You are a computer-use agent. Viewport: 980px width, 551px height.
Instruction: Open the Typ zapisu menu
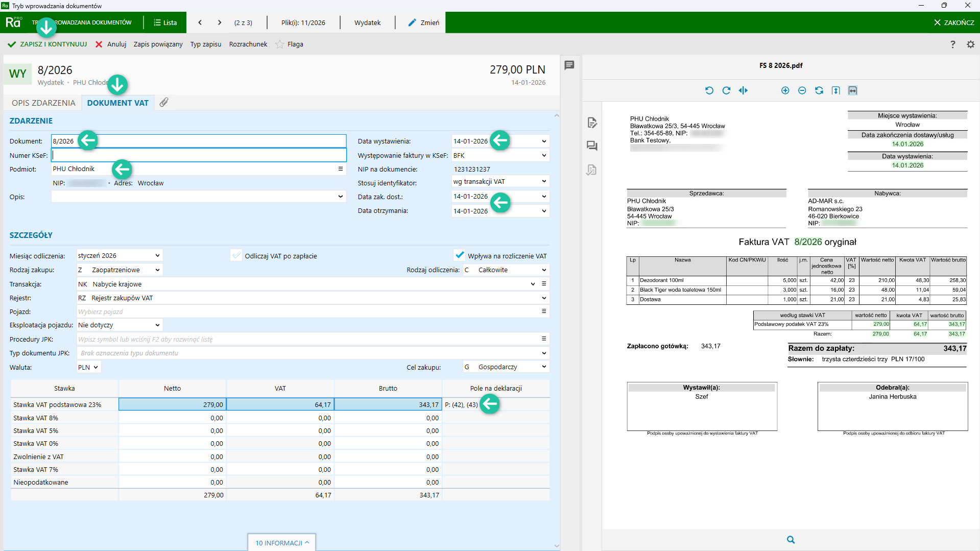click(x=205, y=44)
